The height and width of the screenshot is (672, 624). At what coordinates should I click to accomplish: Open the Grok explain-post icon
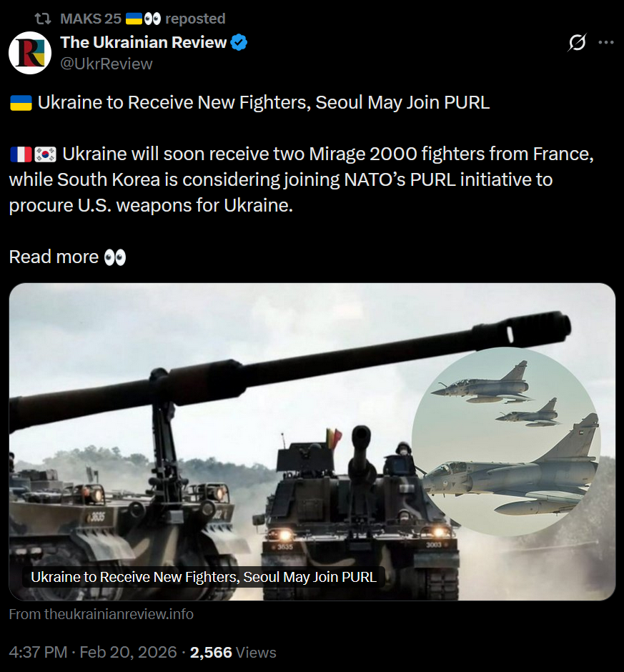577,42
